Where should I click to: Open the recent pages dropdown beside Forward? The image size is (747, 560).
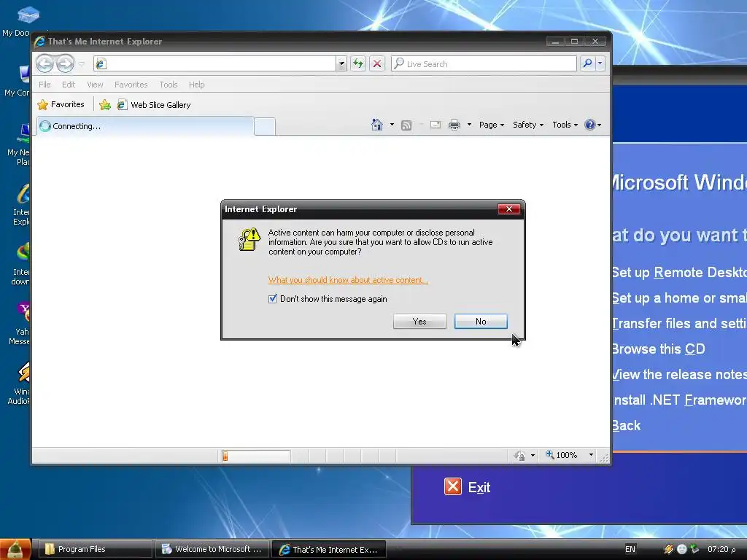[x=82, y=64]
